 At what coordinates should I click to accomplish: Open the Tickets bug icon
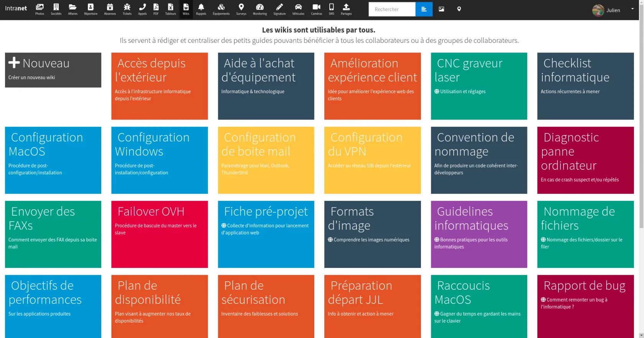[x=127, y=9]
